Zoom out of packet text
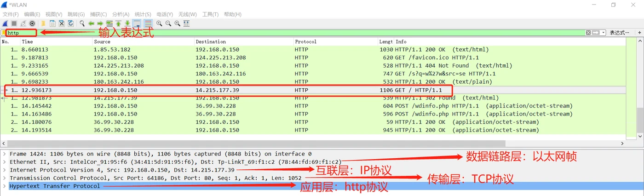 tap(168, 23)
